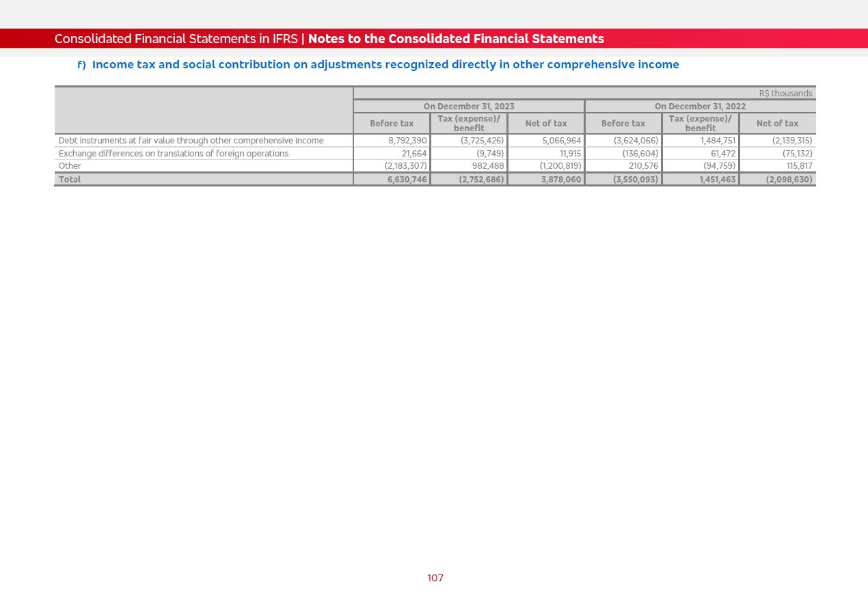This screenshot has height=610, width=868.
Task: Click the 1,484,751 tax benefit cell
Action: click(718, 141)
